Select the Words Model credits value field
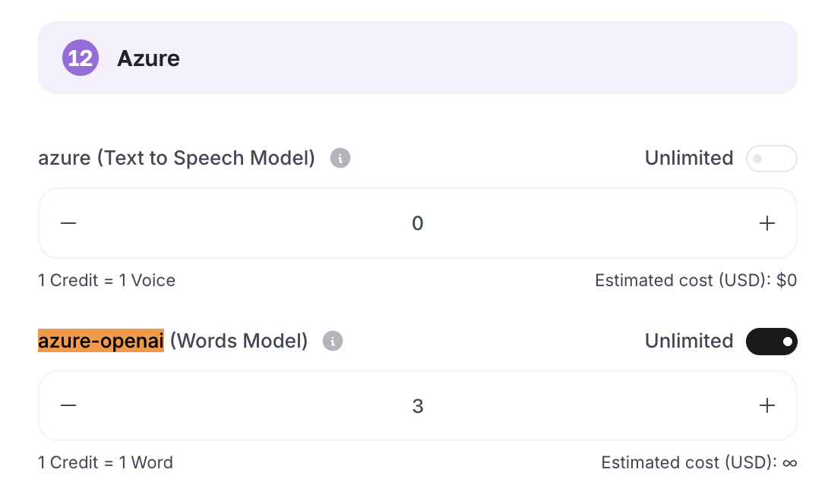This screenshot has width=828, height=504. [418, 406]
